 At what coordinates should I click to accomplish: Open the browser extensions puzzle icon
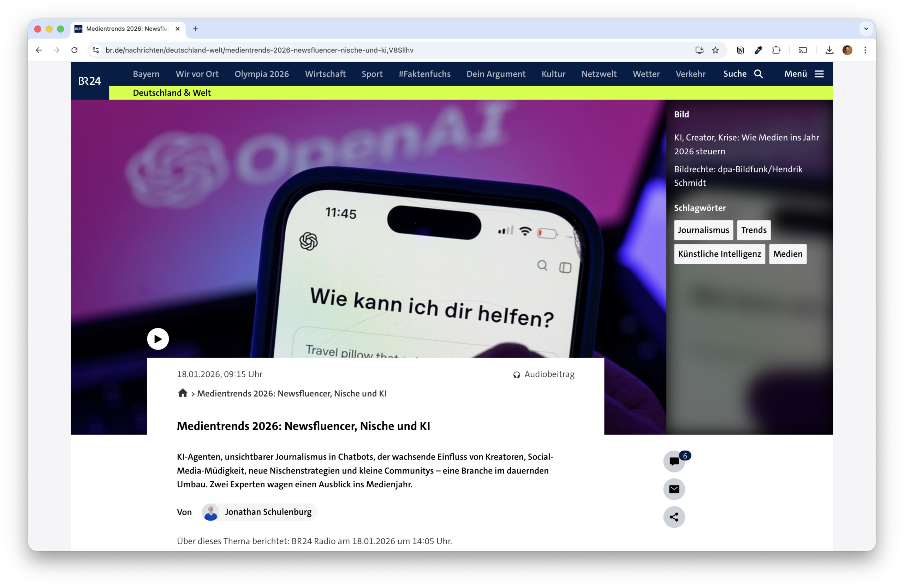pyautogui.click(x=776, y=50)
